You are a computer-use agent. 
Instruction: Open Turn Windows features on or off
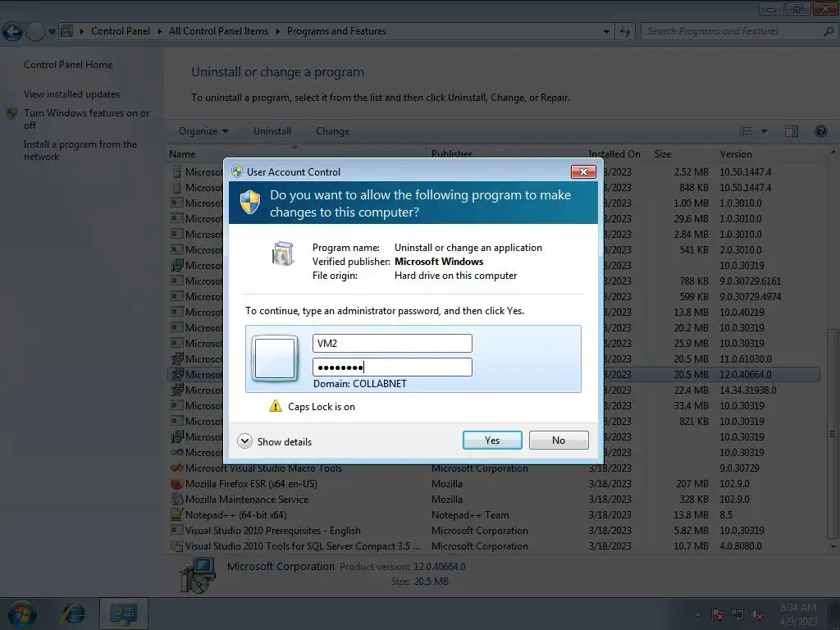click(x=87, y=119)
